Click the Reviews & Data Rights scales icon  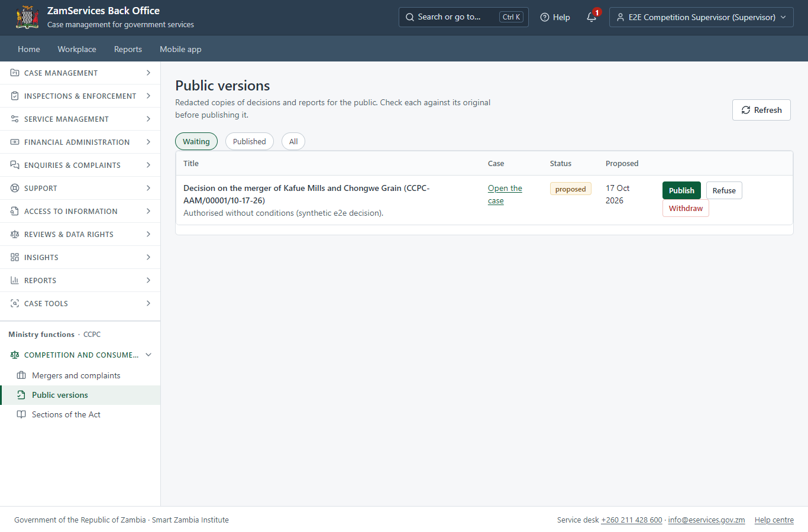15,234
